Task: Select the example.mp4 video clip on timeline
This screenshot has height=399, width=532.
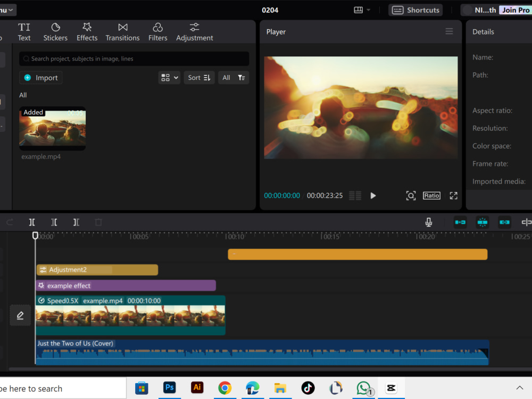Action: coord(131,315)
